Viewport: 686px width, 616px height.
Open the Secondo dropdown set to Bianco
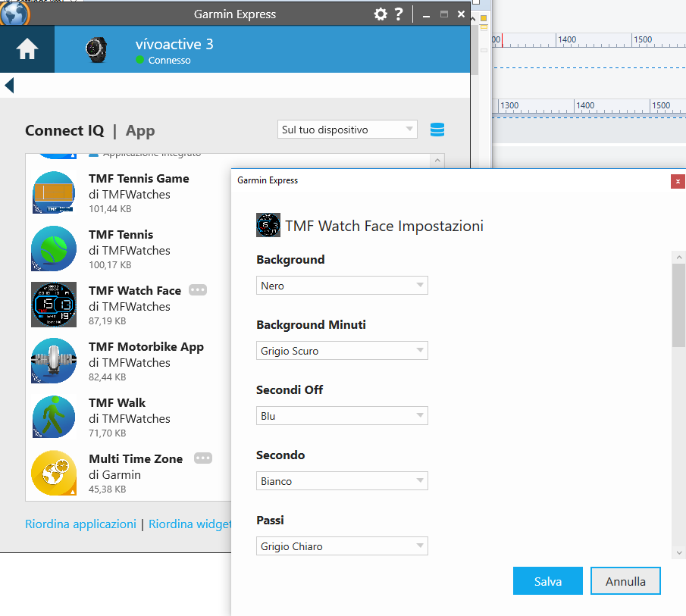(x=342, y=481)
